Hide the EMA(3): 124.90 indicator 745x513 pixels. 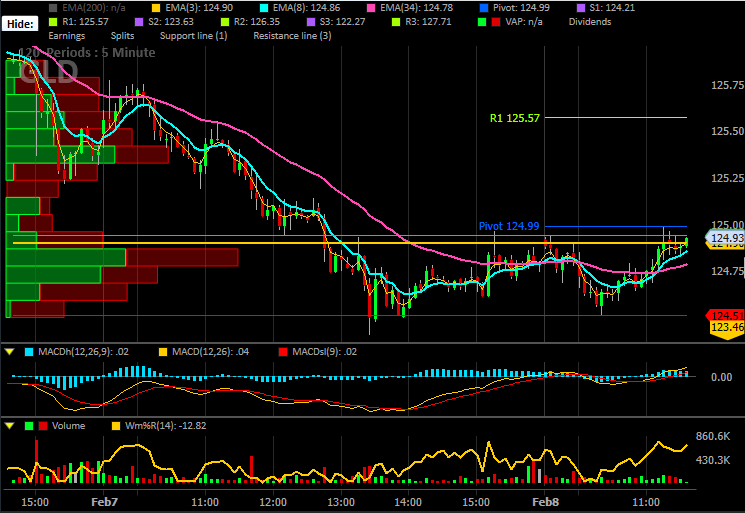coord(199,8)
